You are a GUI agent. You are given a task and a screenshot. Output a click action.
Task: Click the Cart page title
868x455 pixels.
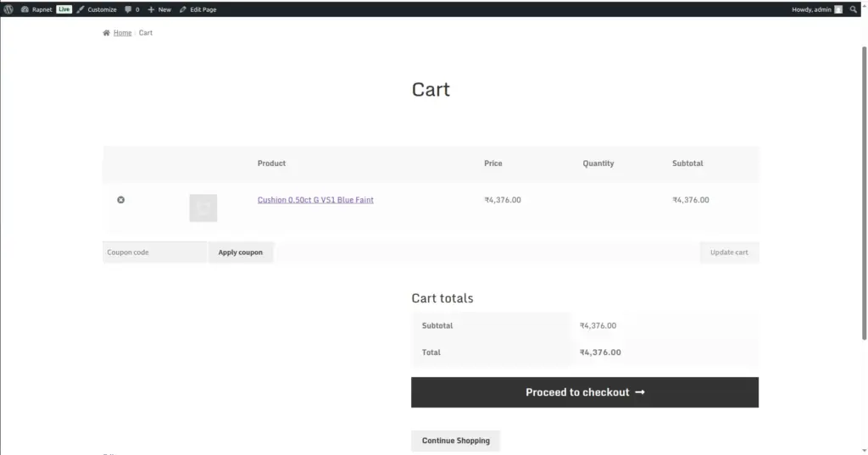pyautogui.click(x=431, y=90)
